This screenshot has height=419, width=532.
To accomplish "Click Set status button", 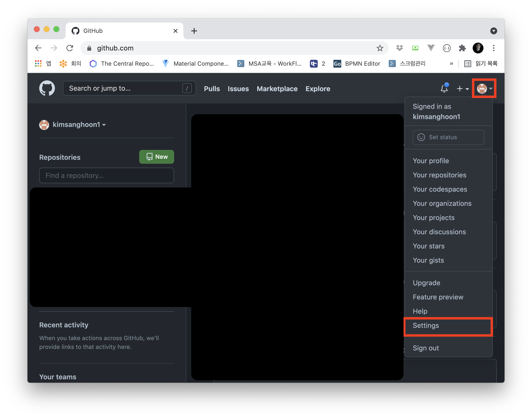I will coord(448,137).
